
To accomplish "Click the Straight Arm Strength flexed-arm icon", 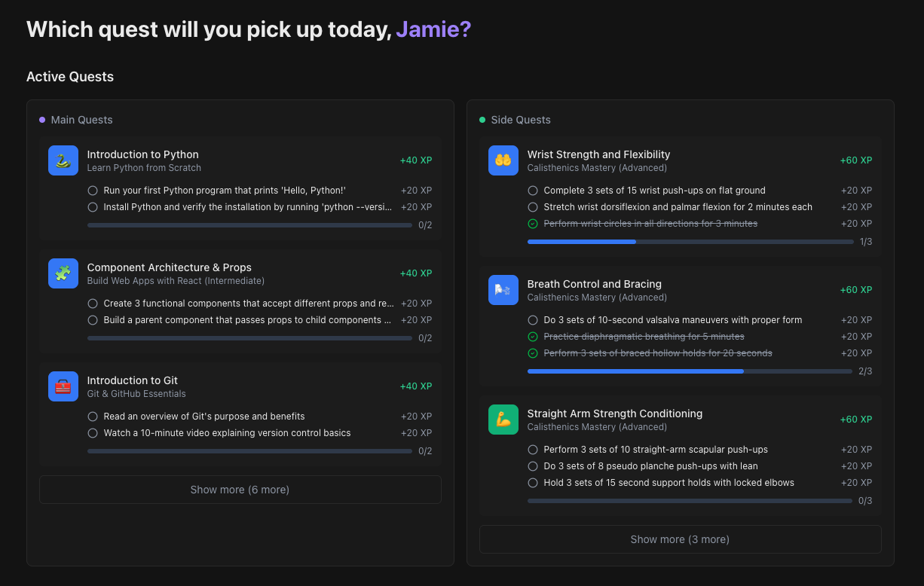I will (503, 420).
